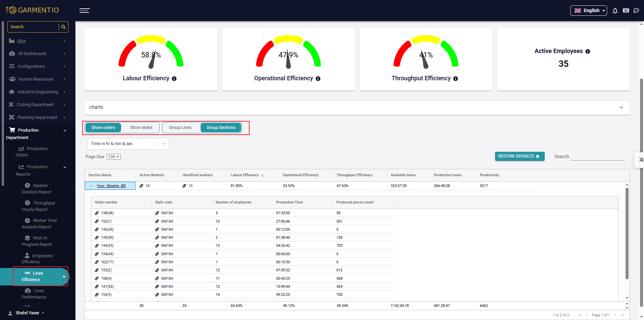Click RESTORE DEFAULTS button
The height and width of the screenshot is (320, 644).
(x=520, y=156)
